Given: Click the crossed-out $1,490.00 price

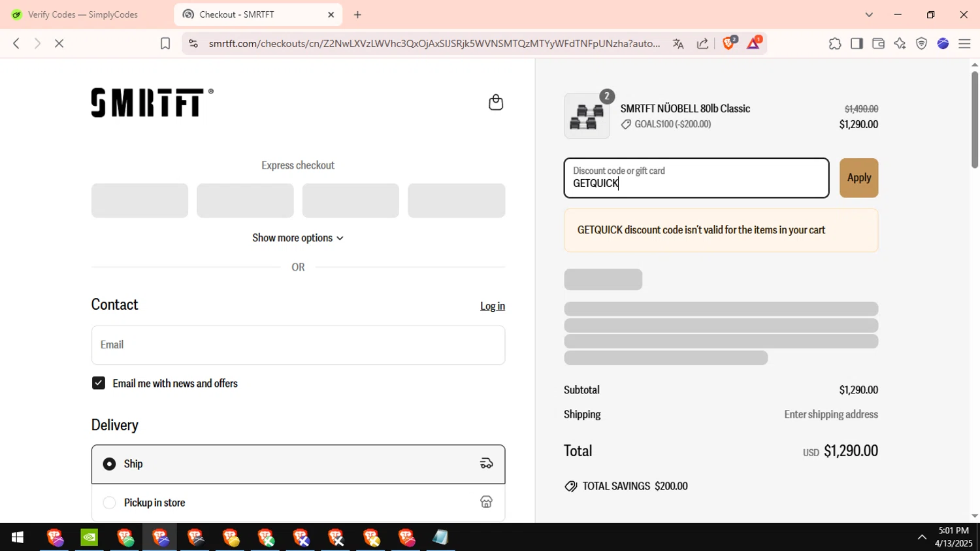Looking at the screenshot, I should coord(861,109).
